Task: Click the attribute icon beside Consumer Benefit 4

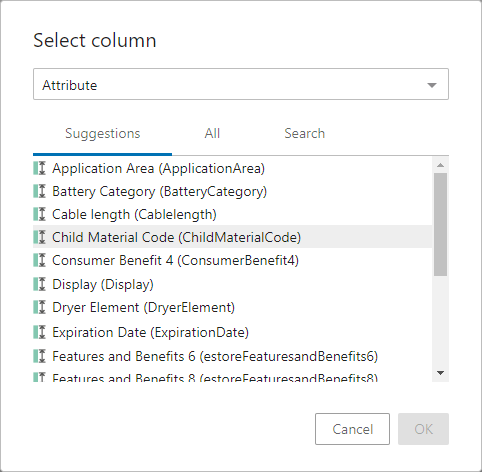Action: [x=39, y=260]
